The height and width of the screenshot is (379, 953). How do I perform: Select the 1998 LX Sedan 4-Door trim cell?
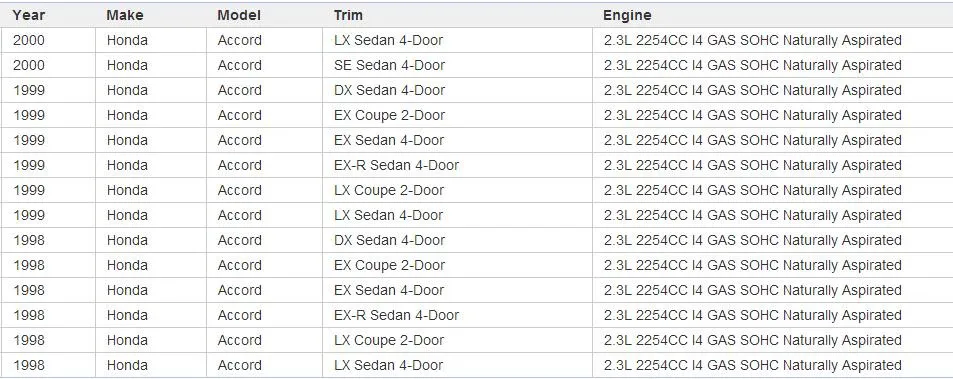pos(457,365)
